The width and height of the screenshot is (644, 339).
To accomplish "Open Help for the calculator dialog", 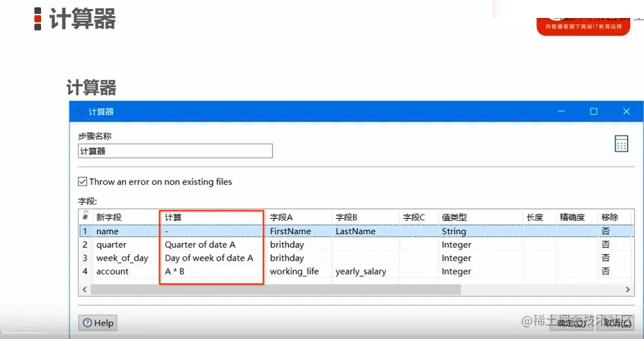I will click(x=98, y=323).
